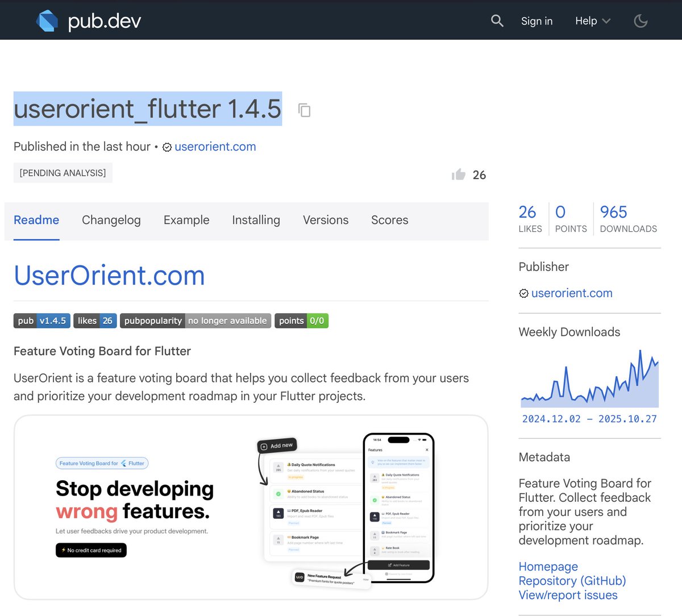The image size is (682, 616).
Task: Click the likes 26 badge
Action: (95, 321)
